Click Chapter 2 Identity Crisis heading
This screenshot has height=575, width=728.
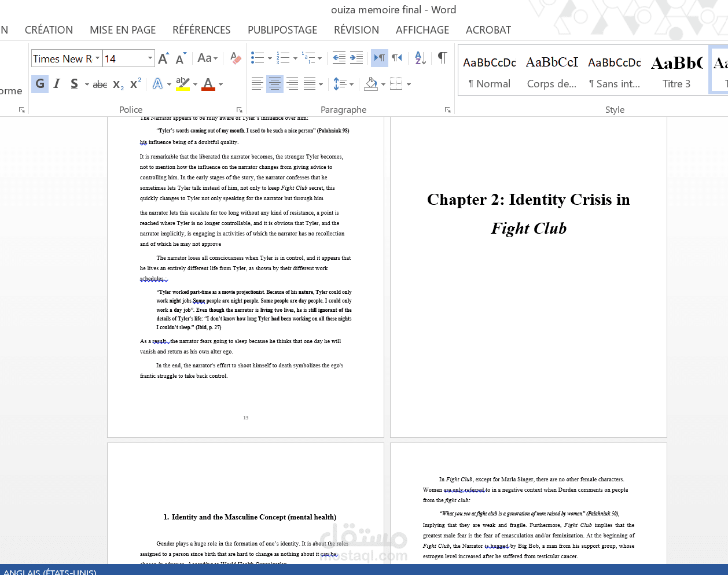tap(528, 200)
